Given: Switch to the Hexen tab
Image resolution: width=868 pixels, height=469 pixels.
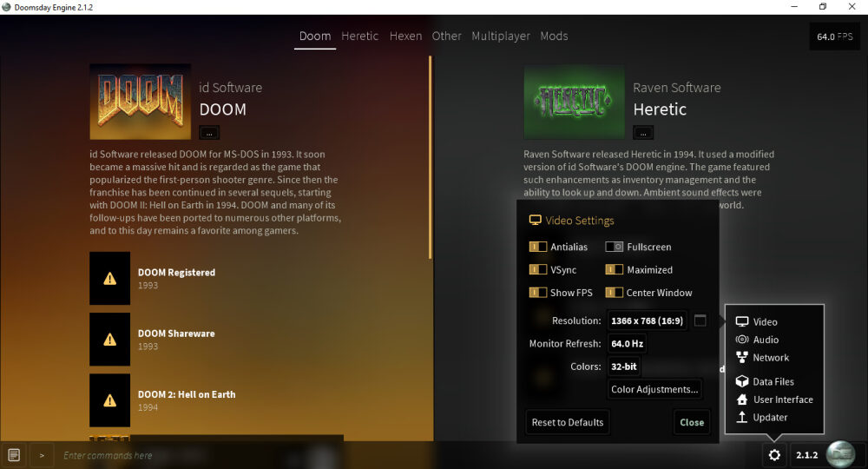Looking at the screenshot, I should coord(405,36).
